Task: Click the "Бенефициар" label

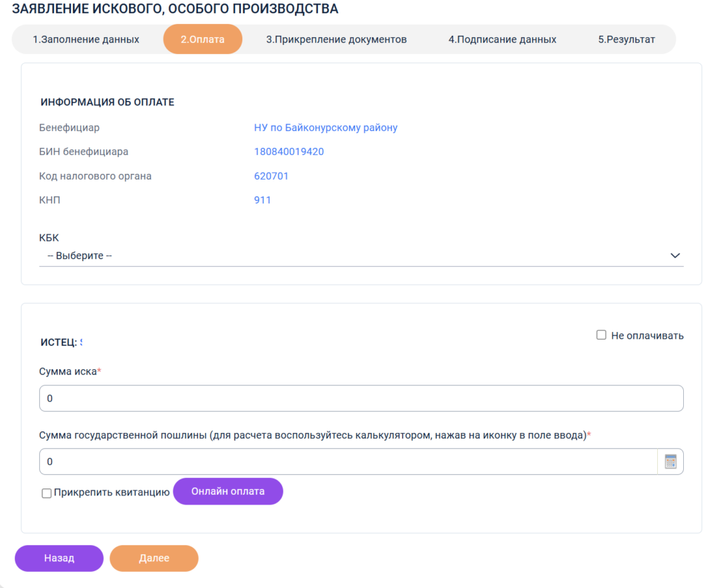Action: pyautogui.click(x=70, y=128)
